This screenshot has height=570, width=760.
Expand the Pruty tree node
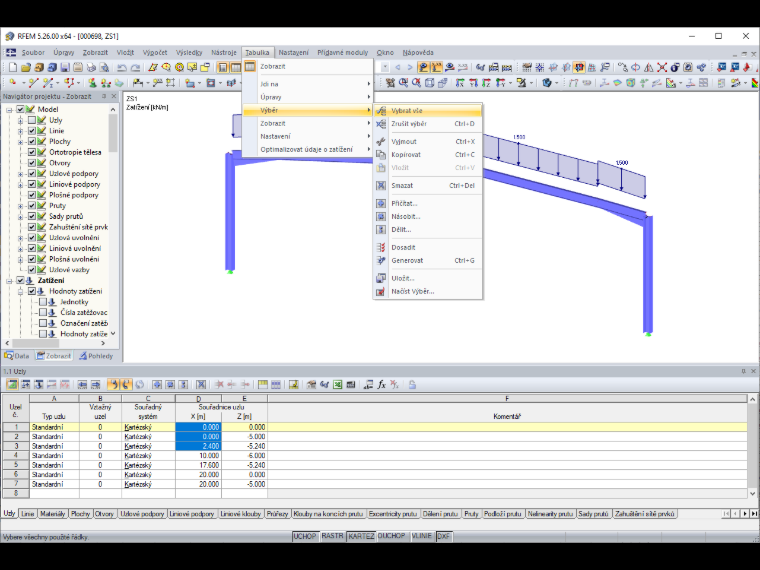pos(20,206)
